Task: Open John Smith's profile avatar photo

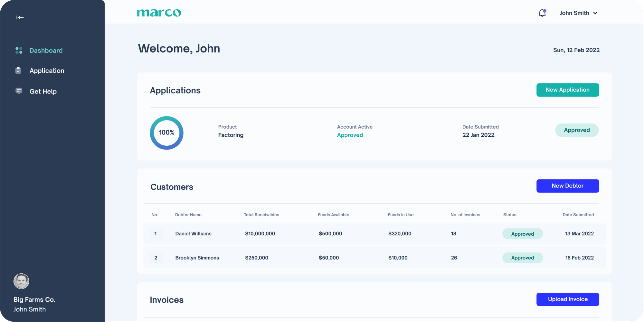Action: [21, 281]
